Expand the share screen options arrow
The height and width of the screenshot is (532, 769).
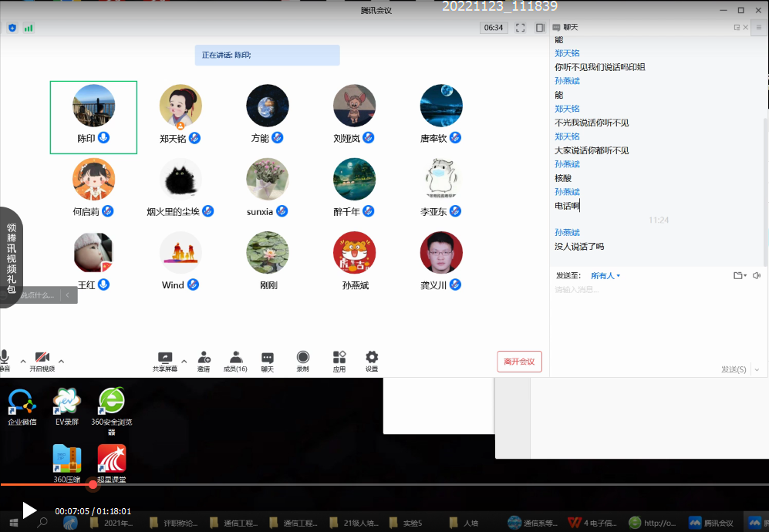pyautogui.click(x=184, y=360)
